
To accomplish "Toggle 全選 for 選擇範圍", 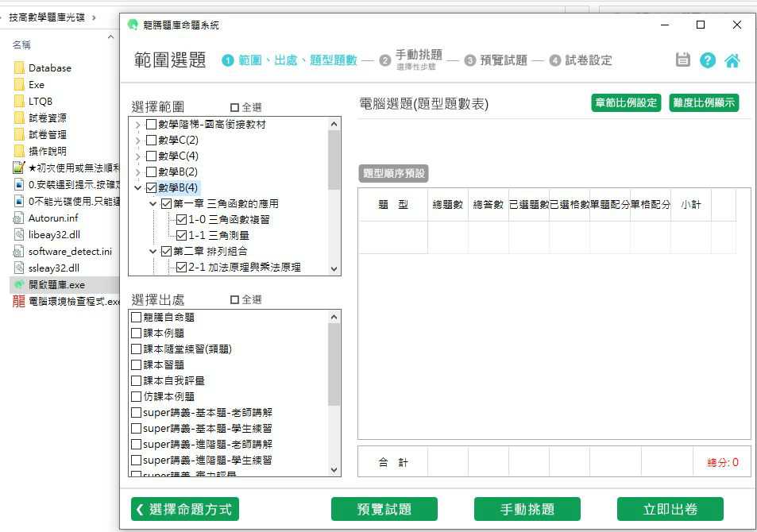I will point(234,107).
